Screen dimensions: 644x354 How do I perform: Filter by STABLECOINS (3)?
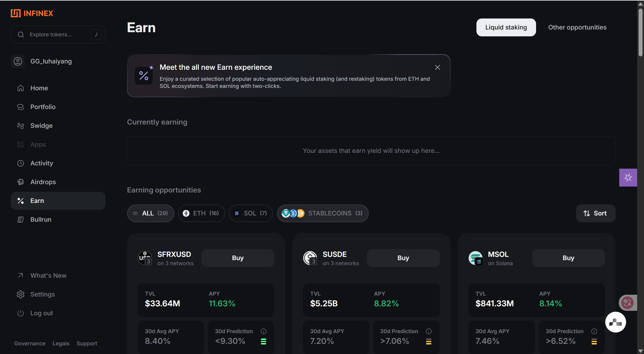click(323, 213)
